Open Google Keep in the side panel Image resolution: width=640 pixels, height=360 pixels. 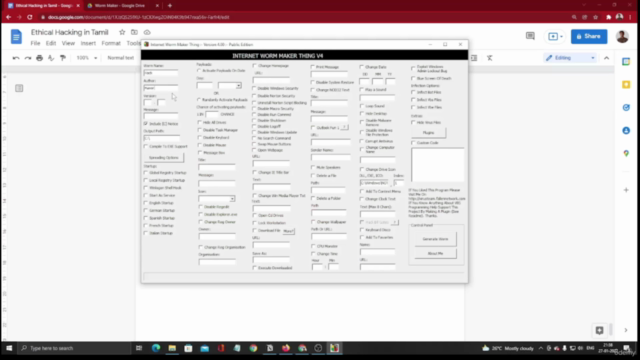pyautogui.click(x=626, y=84)
